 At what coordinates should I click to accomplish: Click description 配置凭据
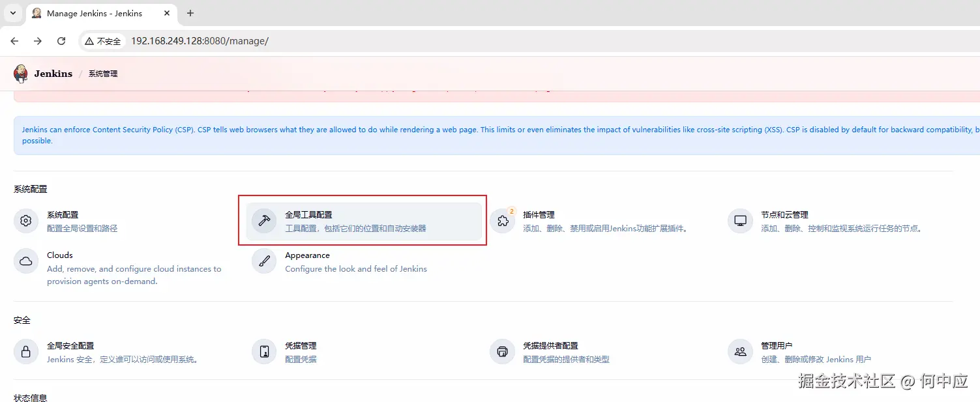pyautogui.click(x=301, y=359)
